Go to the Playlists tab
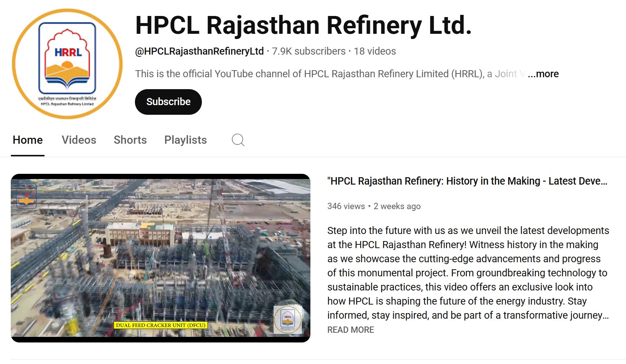This screenshot has height=364, width=626. click(185, 140)
